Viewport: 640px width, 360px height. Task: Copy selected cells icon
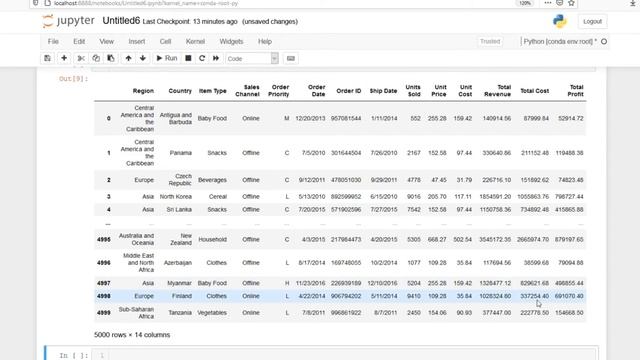tap(96, 58)
